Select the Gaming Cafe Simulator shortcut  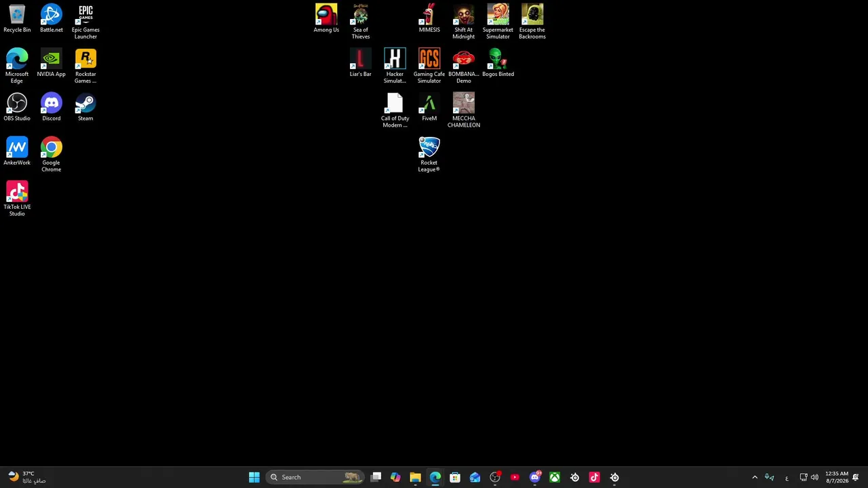(429, 66)
